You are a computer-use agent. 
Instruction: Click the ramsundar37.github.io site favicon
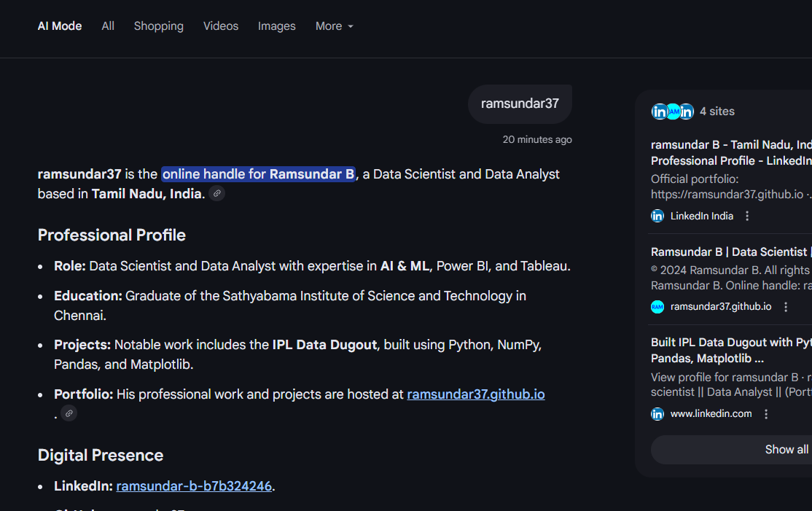657,306
